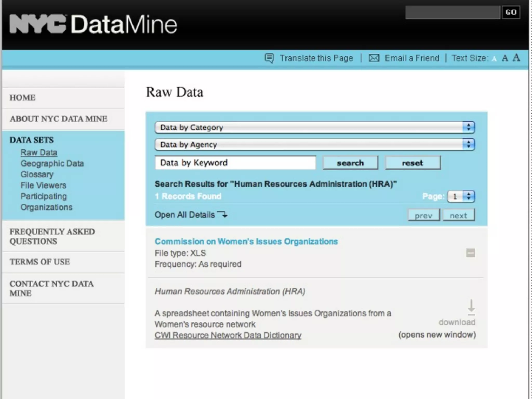Click the envelope email icon

[374, 58]
